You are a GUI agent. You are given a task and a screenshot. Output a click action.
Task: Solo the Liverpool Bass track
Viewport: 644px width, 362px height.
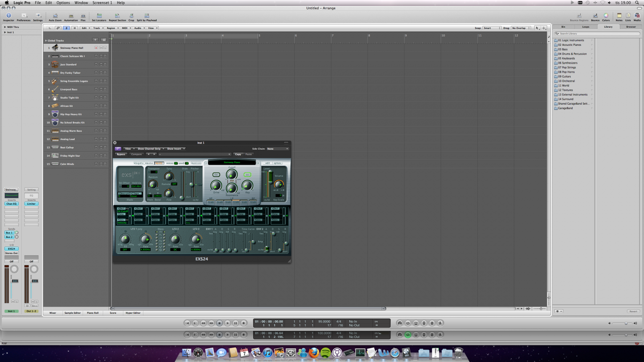[x=105, y=89]
